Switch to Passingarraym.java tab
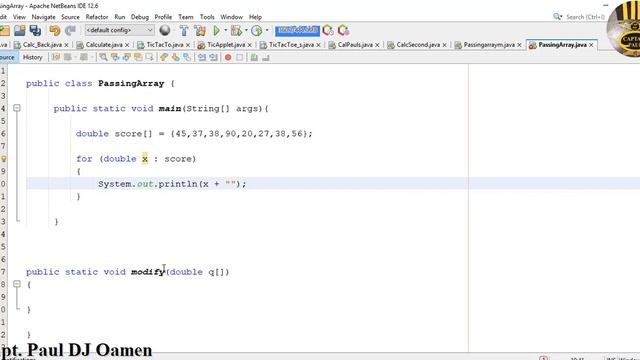The width and height of the screenshot is (640, 360). pos(489,44)
